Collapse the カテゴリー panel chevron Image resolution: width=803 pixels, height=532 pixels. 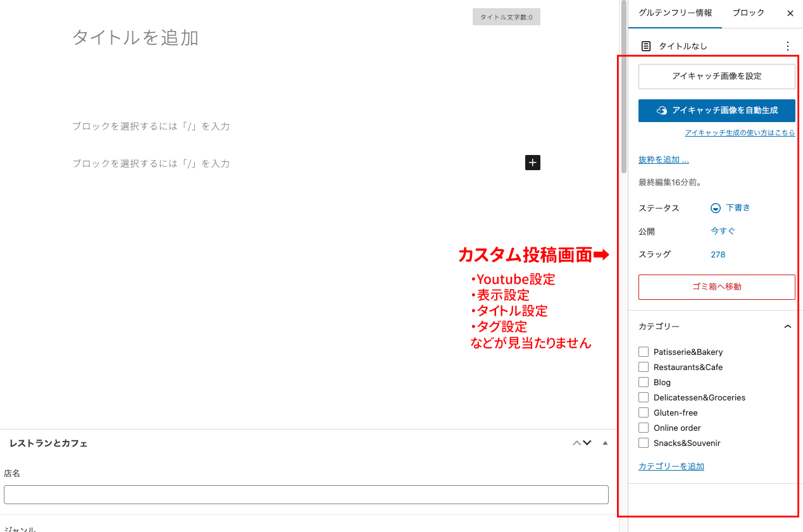point(787,326)
